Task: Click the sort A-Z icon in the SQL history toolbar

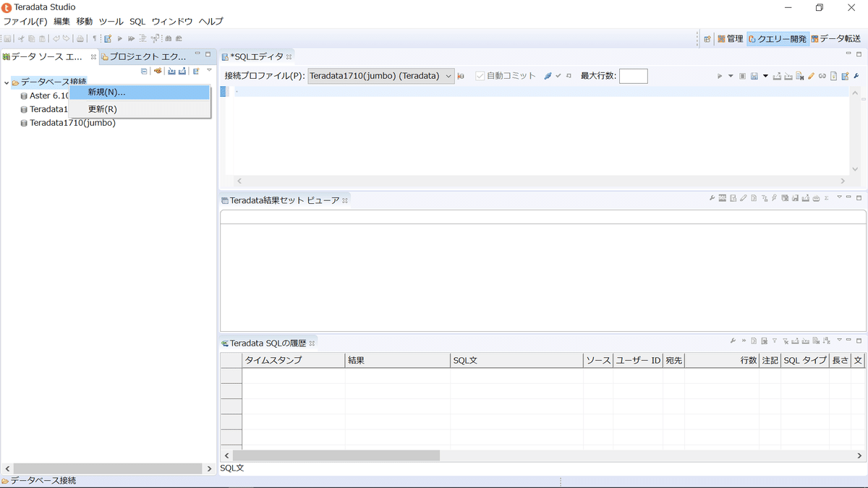Action: [826, 341]
